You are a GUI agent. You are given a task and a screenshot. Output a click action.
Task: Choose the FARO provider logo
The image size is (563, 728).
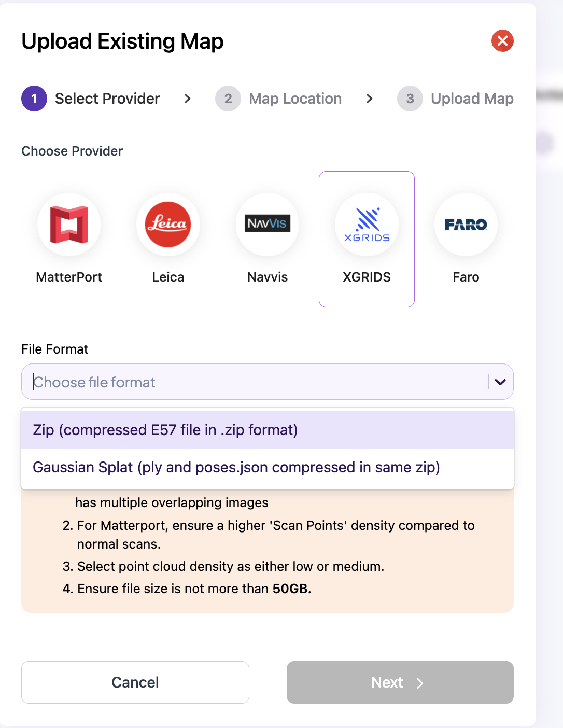tap(466, 225)
